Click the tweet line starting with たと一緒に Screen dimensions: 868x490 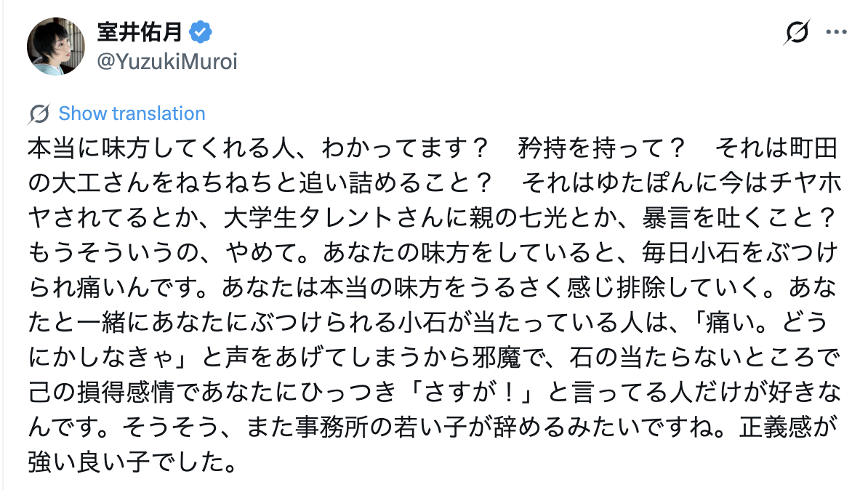pos(428,323)
